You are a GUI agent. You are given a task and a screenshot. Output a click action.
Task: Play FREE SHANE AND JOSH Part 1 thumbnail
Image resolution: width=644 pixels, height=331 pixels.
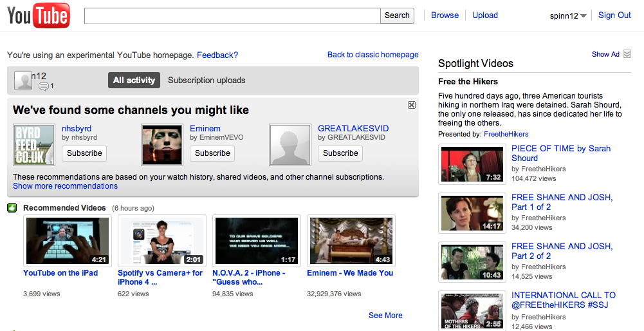point(472,213)
